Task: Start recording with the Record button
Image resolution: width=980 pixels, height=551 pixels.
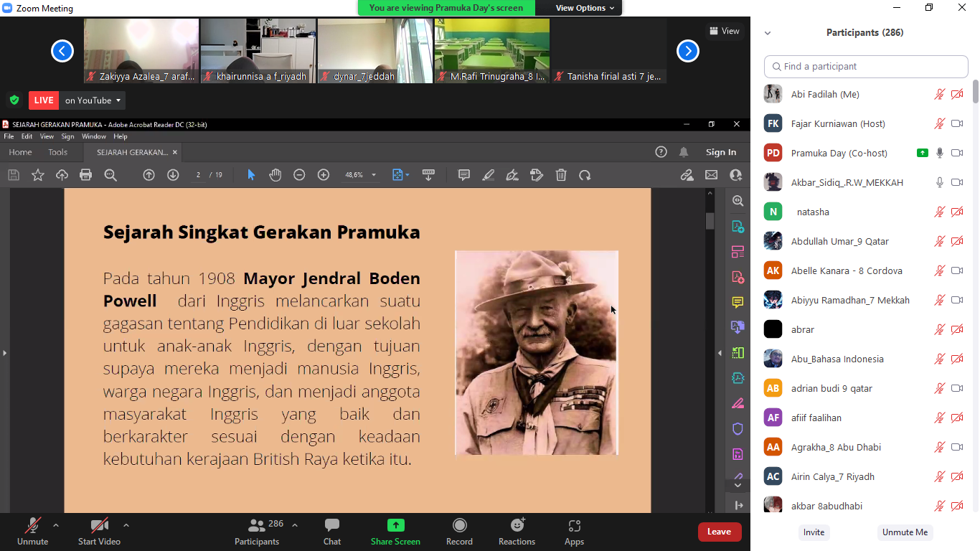Action: (459, 532)
